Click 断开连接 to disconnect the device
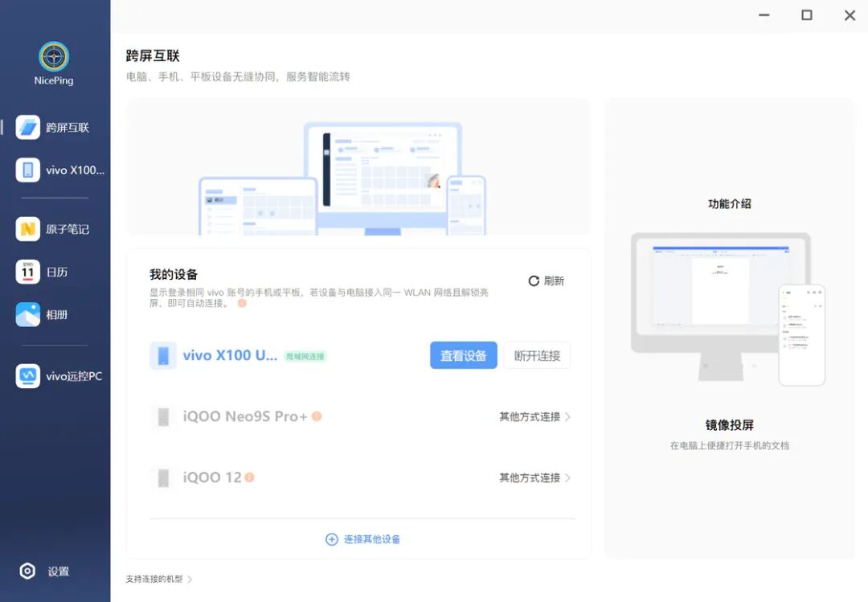The width and height of the screenshot is (868, 602). click(x=537, y=355)
